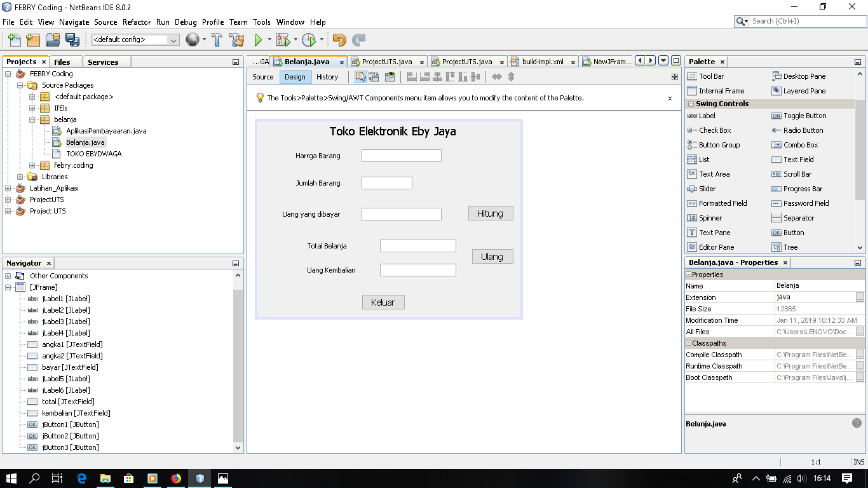868x488 pixels.
Task: Undo the last change
Action: point(339,39)
